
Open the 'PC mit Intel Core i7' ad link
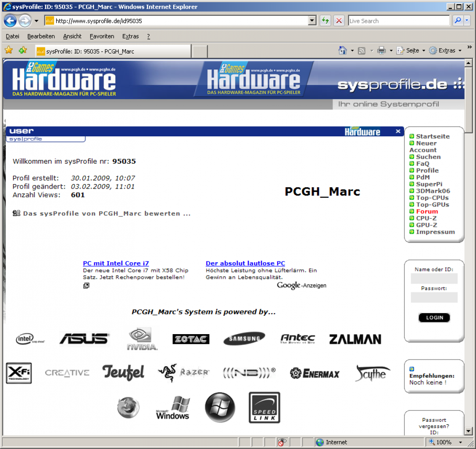coord(116,264)
